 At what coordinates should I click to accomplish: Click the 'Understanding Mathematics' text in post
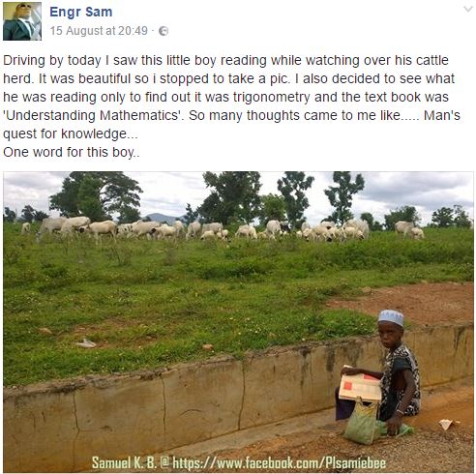click(x=93, y=115)
